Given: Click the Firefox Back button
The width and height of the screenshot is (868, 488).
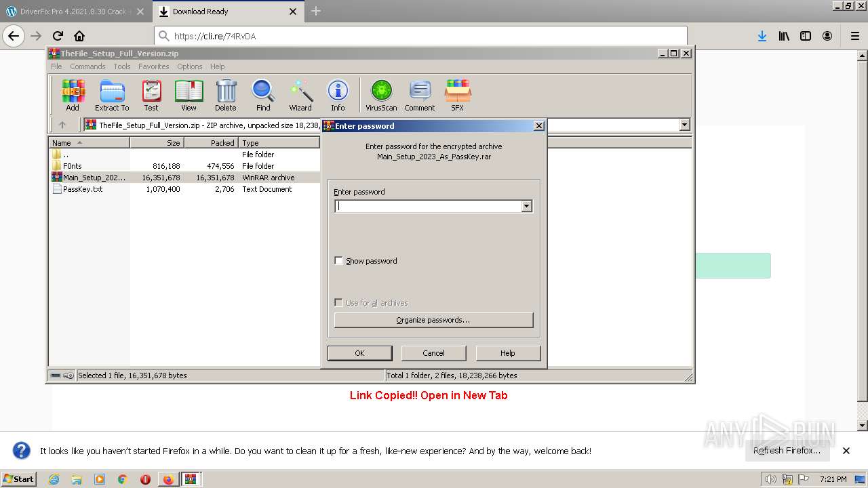Looking at the screenshot, I should click(14, 36).
